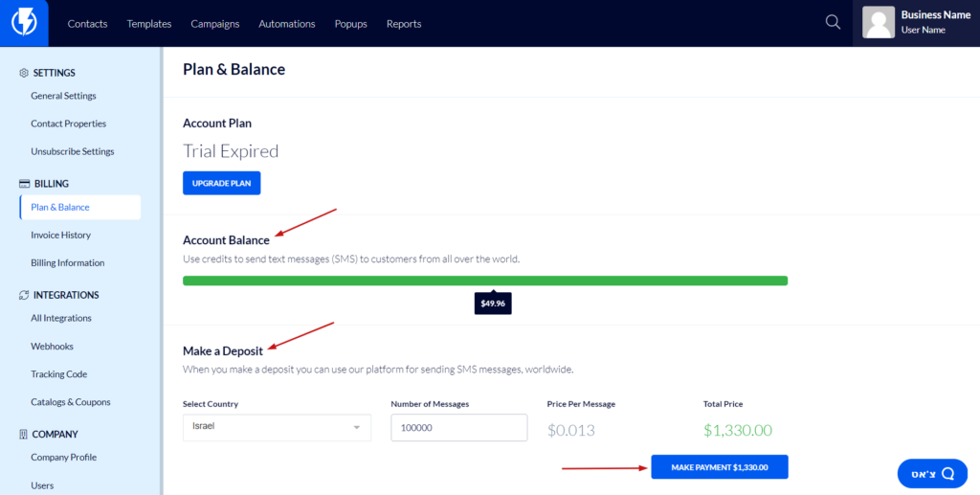The width and height of the screenshot is (980, 495).
Task: Click the Settings gear icon in sidebar
Action: click(x=24, y=73)
